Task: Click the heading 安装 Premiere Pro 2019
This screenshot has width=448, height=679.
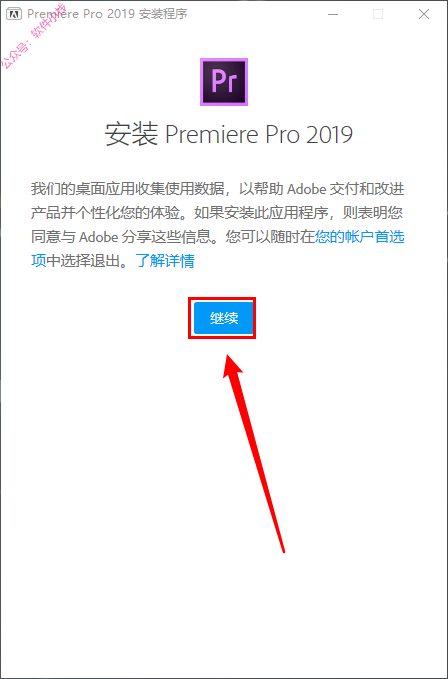Action: click(229, 135)
